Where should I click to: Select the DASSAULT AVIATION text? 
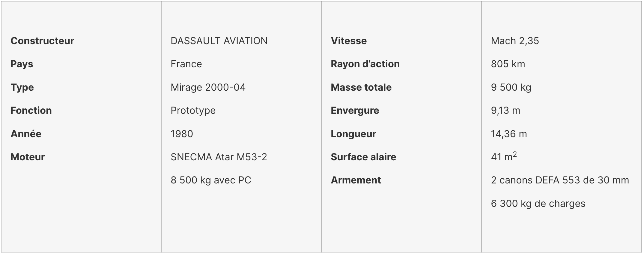[x=219, y=41]
